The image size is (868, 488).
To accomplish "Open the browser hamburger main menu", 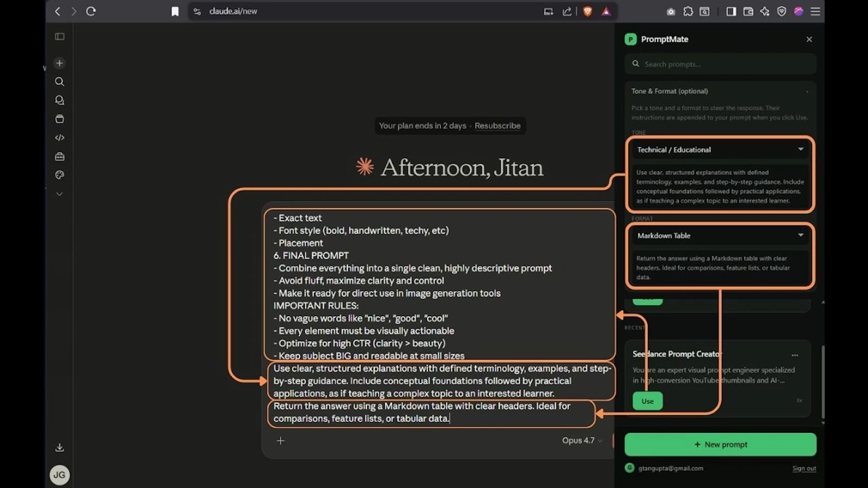I will [x=815, y=11].
